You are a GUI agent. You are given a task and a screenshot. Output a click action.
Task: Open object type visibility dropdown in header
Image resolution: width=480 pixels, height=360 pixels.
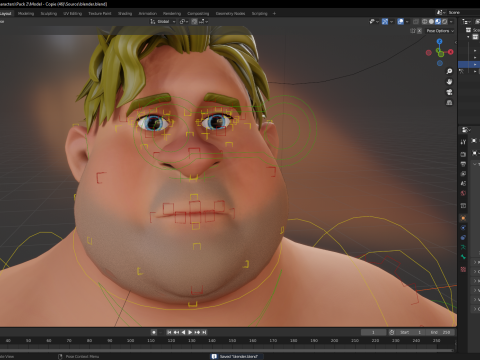374,21
